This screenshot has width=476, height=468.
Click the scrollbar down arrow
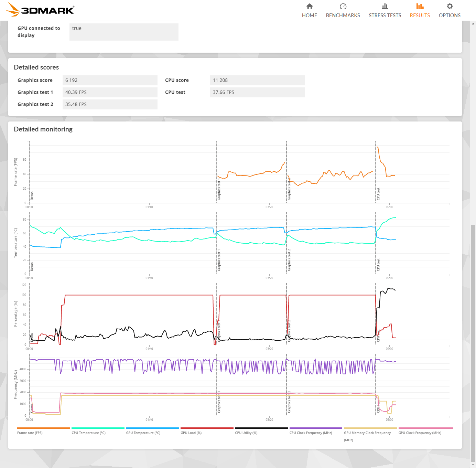[x=473, y=465]
